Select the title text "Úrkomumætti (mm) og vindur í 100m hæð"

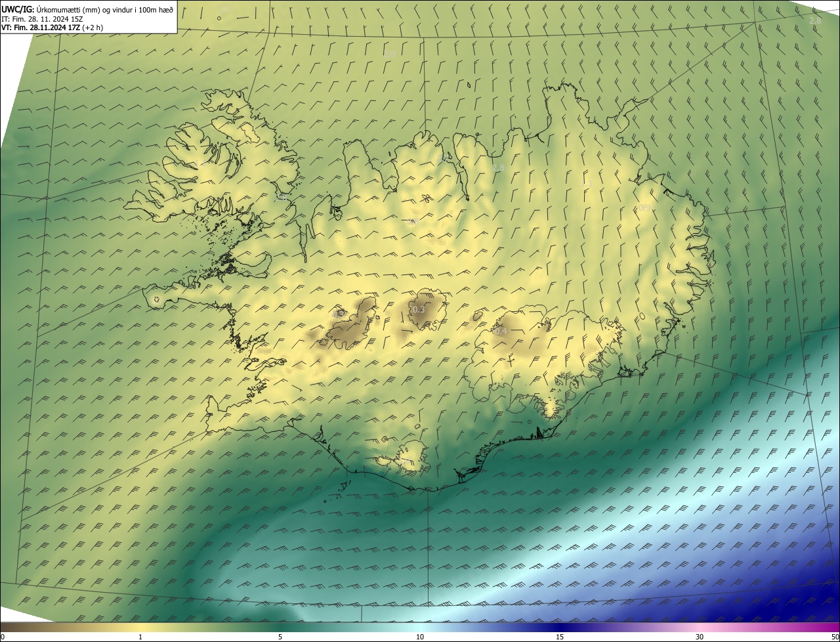click(x=105, y=9)
